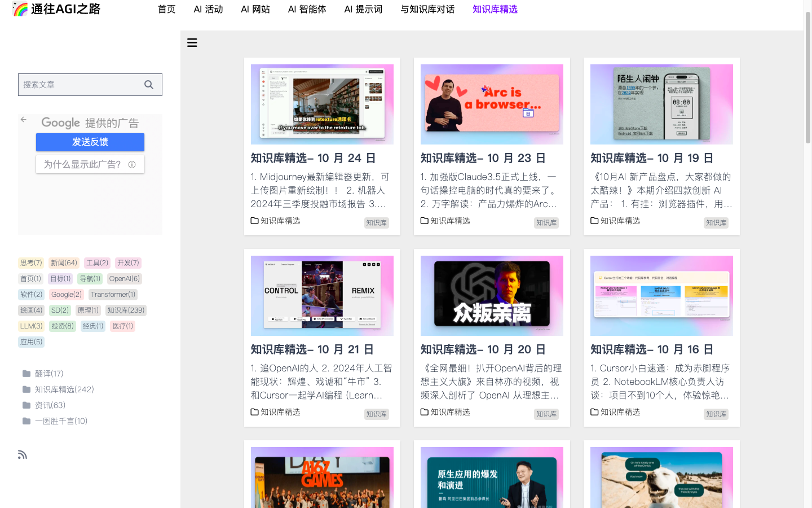Open article 知识库精选– 10 月 19 日

pyautogui.click(x=652, y=159)
